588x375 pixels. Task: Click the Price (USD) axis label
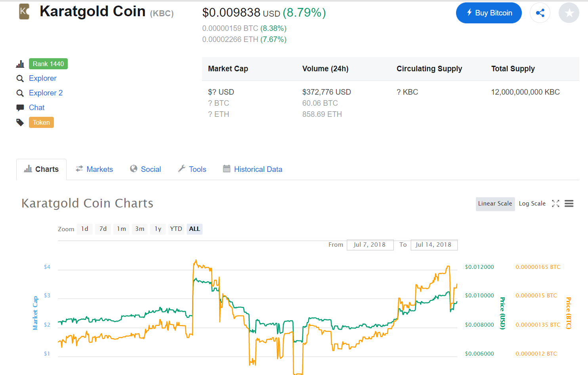pos(502,313)
